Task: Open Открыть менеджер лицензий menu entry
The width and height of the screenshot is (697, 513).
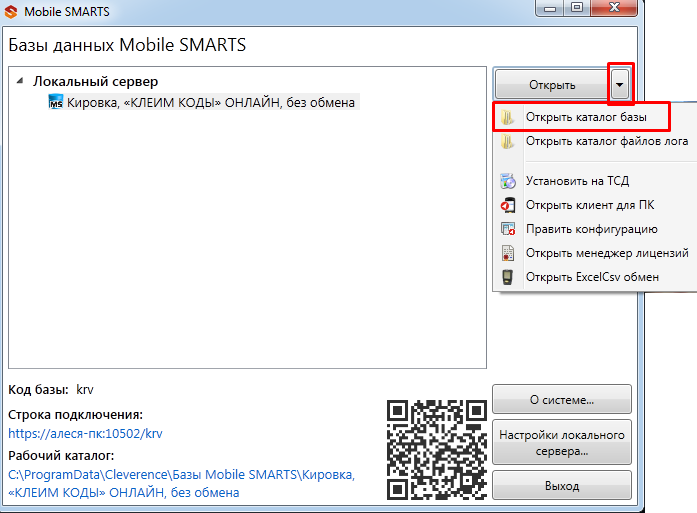Action: [x=596, y=253]
